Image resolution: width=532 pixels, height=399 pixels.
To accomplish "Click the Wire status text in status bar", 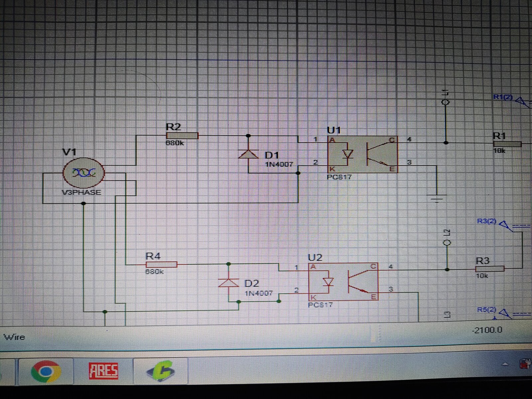I will [14, 337].
